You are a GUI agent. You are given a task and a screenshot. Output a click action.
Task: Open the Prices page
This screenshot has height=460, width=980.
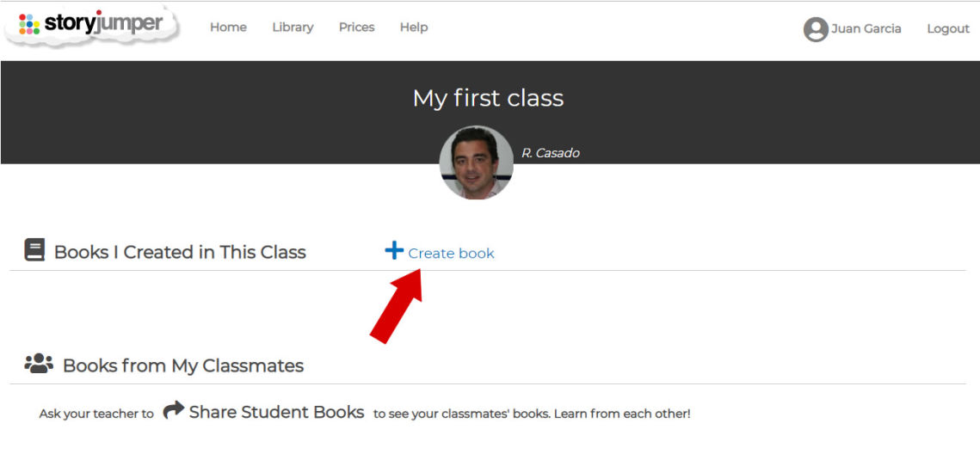tap(356, 28)
